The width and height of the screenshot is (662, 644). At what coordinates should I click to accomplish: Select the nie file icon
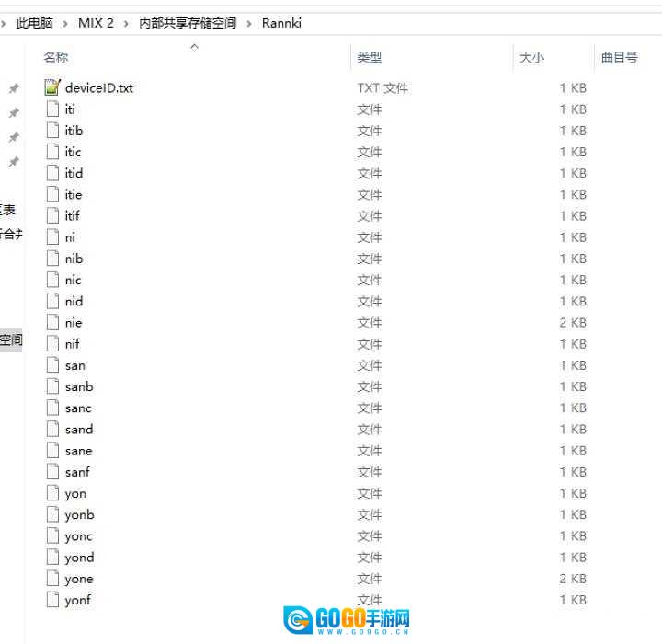point(52,323)
